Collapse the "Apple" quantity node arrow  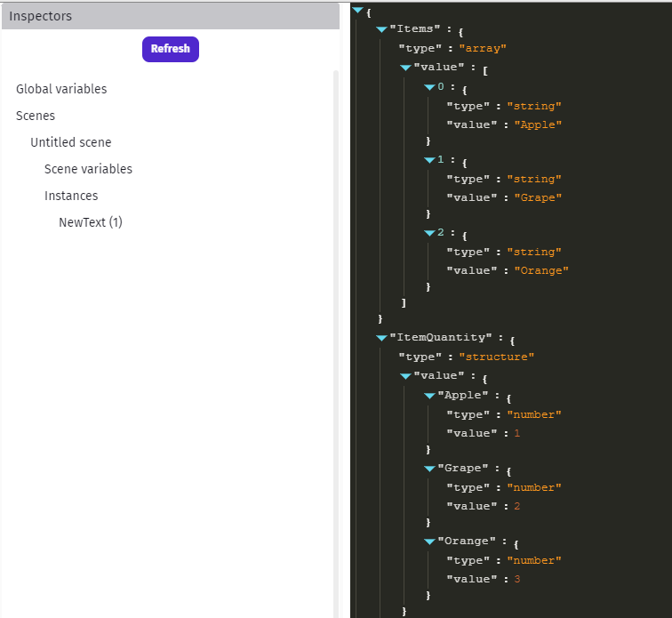(429, 396)
